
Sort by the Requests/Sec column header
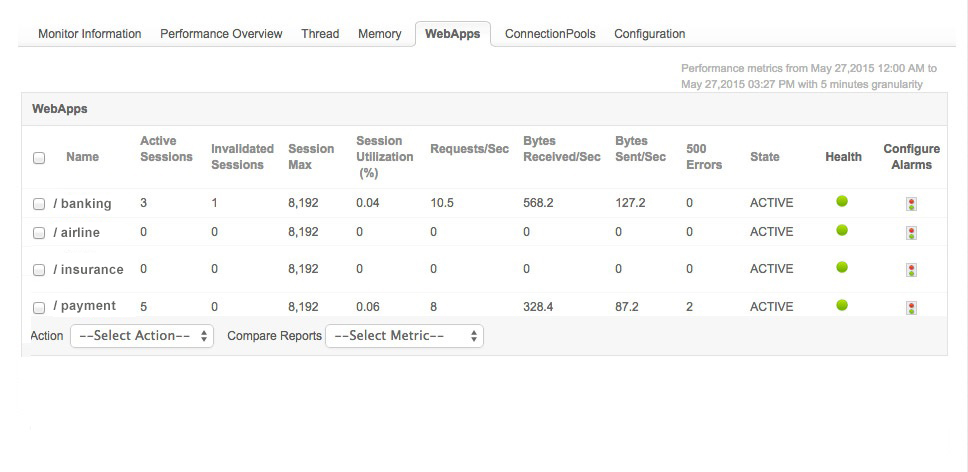click(x=469, y=149)
